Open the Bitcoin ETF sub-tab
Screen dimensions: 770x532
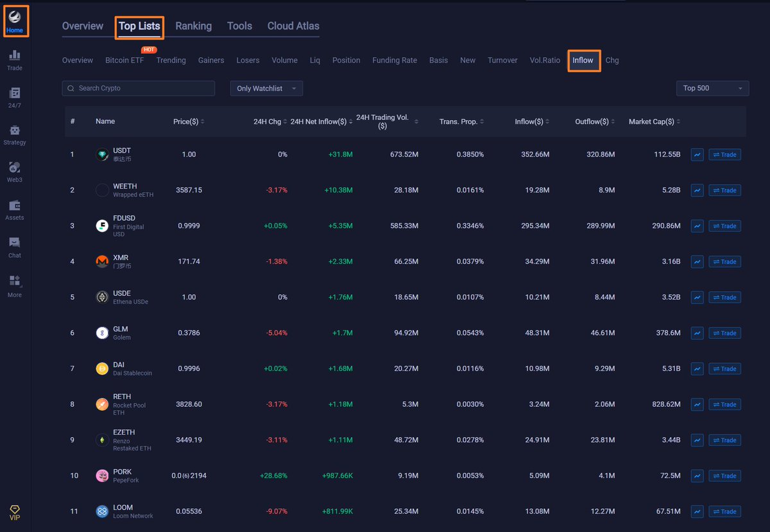tap(124, 60)
